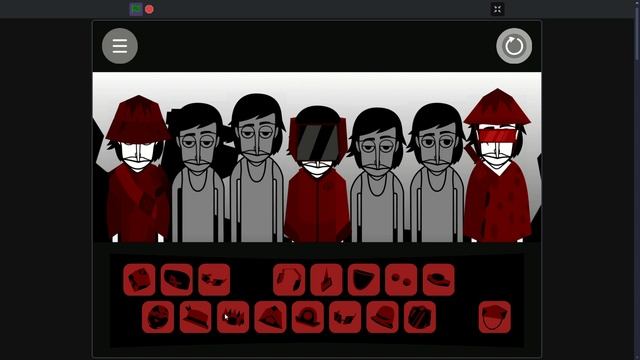Click the third gray unassigned character
The height and width of the screenshot is (360, 640).
click(x=257, y=168)
